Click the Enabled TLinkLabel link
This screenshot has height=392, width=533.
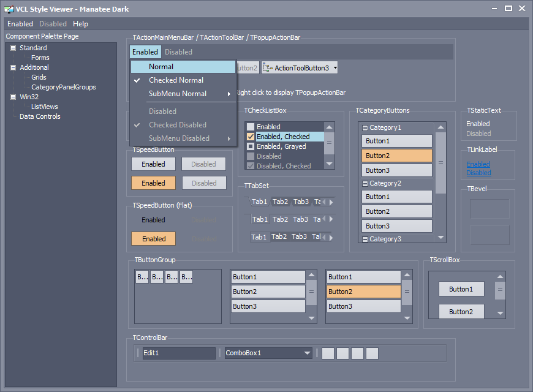tap(478, 164)
